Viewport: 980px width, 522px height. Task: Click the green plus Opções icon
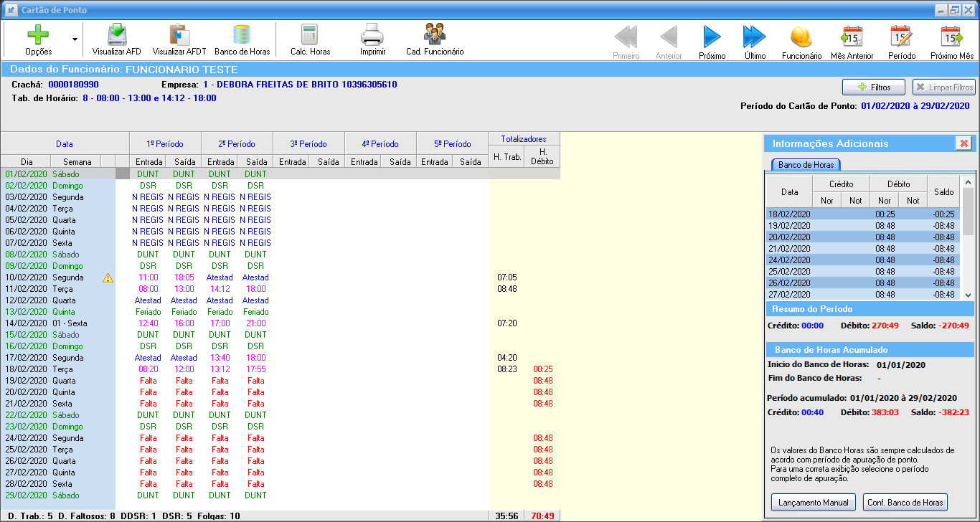tap(38, 35)
